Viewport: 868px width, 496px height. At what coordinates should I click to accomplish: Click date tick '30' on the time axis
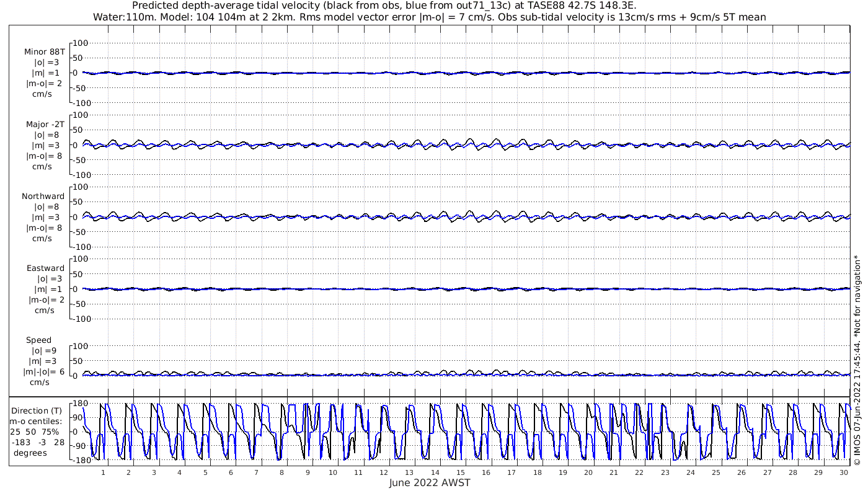pyautogui.click(x=843, y=472)
